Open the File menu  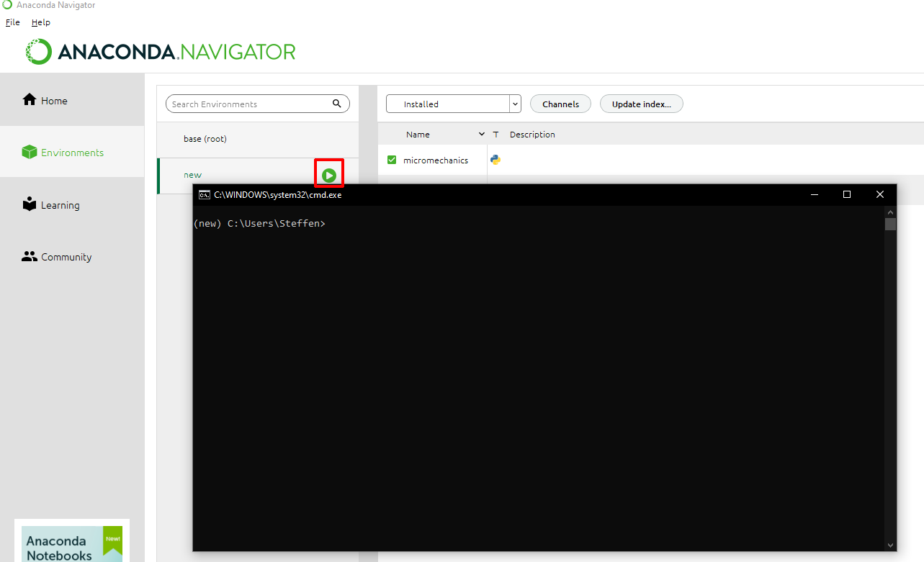click(x=13, y=22)
